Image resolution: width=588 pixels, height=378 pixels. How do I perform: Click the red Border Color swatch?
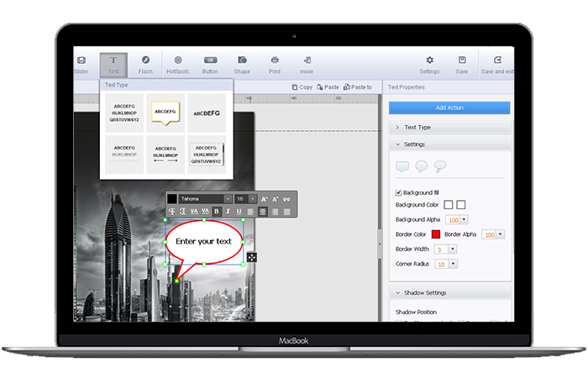point(435,234)
